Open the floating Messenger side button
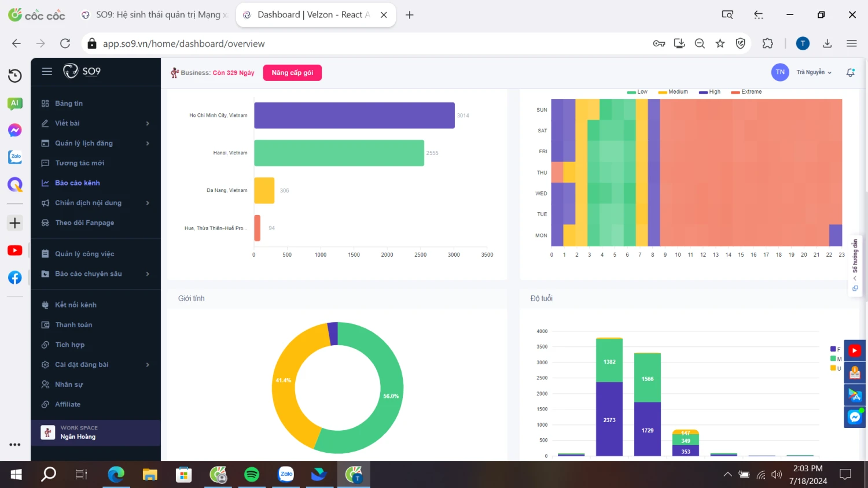Image resolution: width=868 pixels, height=488 pixels. (855, 417)
